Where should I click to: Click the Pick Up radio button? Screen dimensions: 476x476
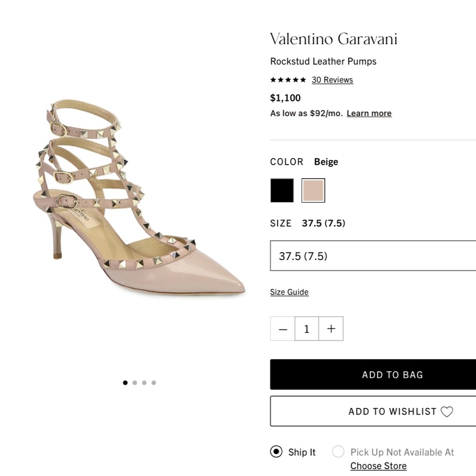tap(338, 452)
